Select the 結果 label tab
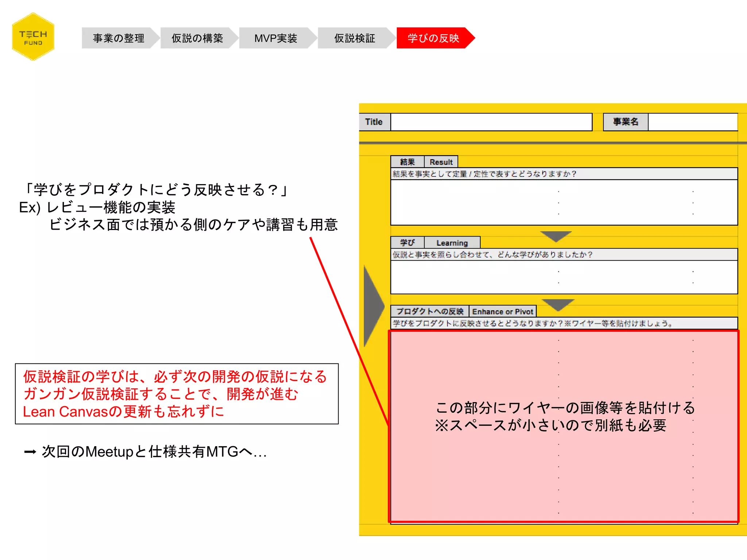 [x=407, y=162]
